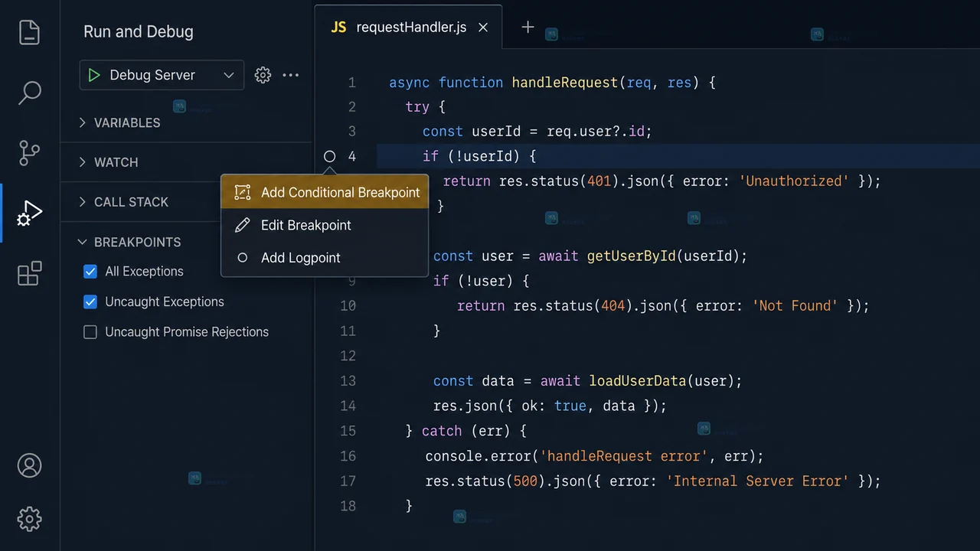Click the 404 status code number

613,306
